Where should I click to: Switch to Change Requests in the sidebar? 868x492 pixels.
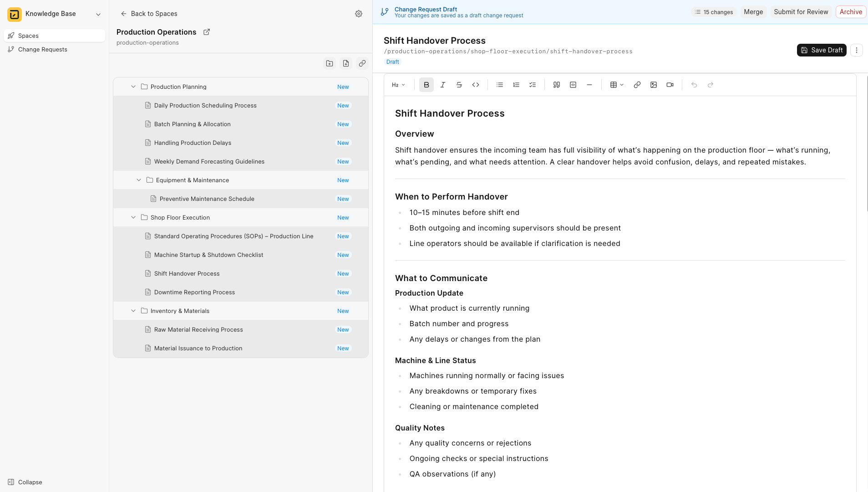42,49
